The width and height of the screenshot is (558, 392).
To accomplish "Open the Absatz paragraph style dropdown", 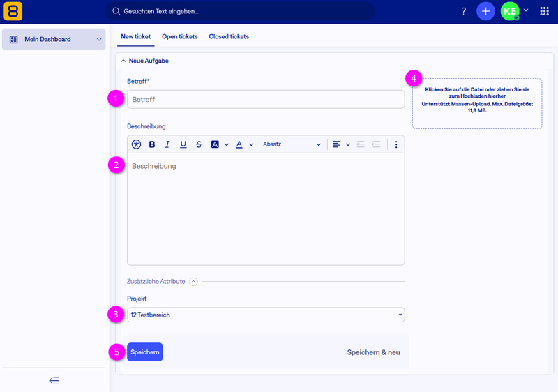I will (x=292, y=144).
